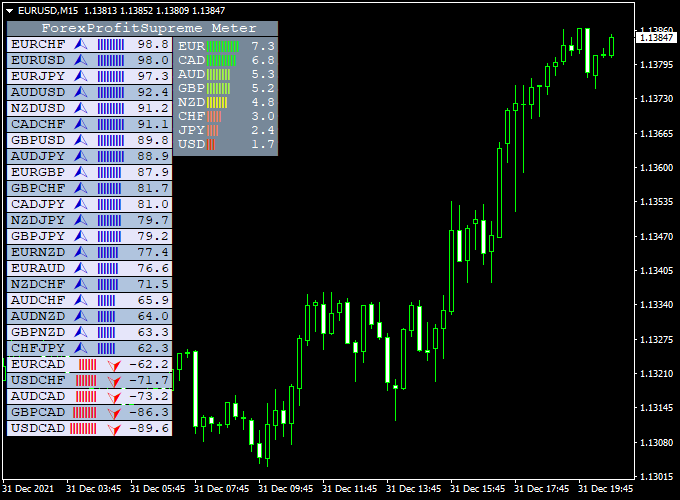
Task: Click the blue up arrow on NZDUSD row
Action: pos(81,108)
